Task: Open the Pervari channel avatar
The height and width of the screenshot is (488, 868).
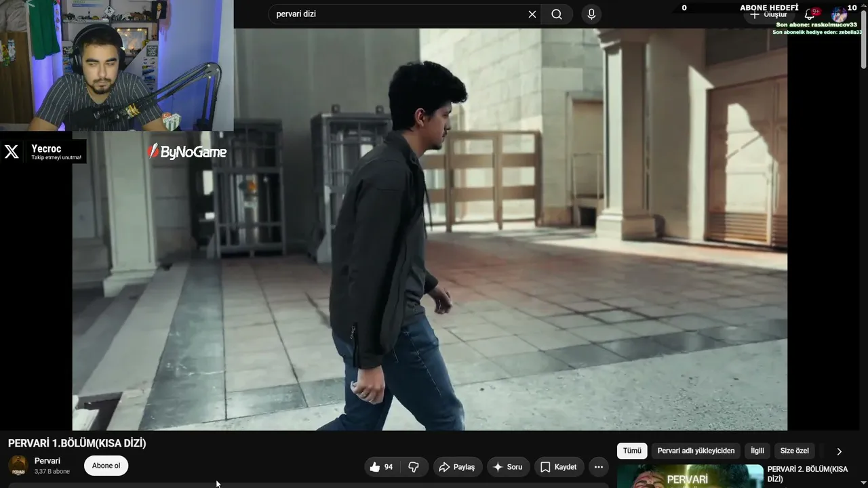Action: tap(18, 466)
